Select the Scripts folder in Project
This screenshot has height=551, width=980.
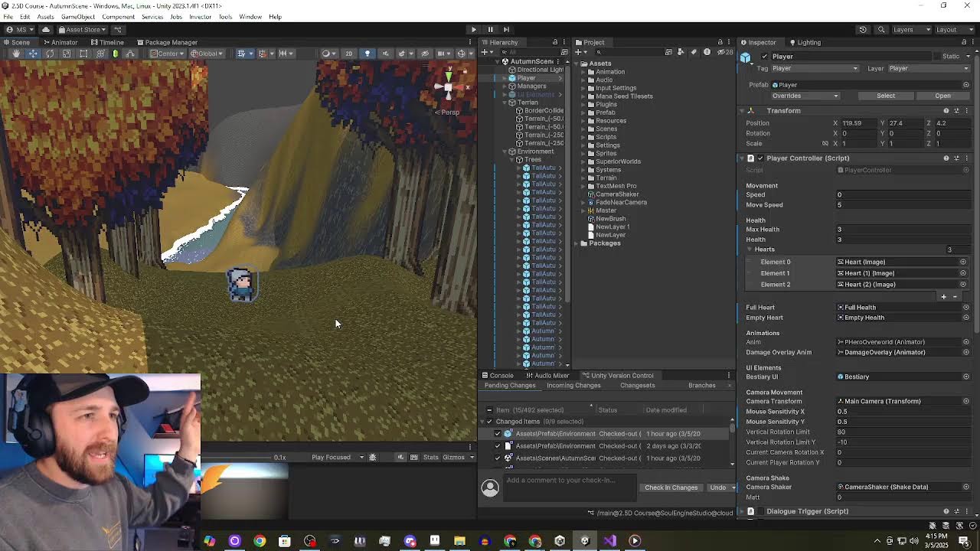606,137
